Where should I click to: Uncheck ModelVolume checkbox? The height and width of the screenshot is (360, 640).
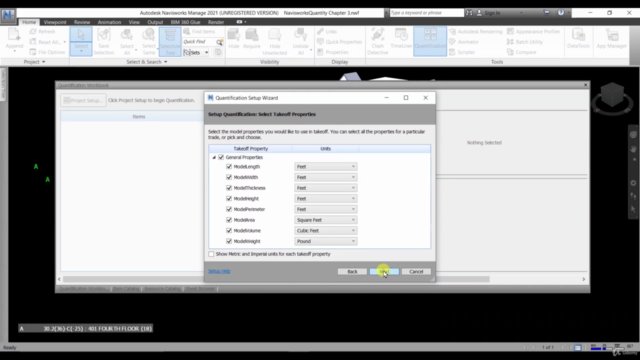click(229, 231)
